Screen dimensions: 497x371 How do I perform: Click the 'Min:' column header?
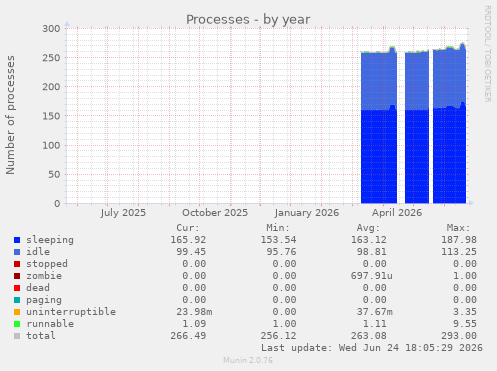278,228
